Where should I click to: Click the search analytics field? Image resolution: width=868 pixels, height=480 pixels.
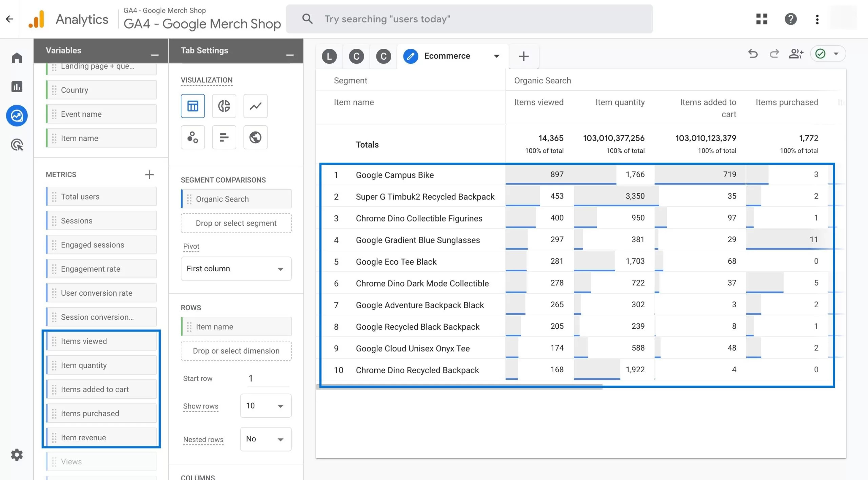click(469, 19)
